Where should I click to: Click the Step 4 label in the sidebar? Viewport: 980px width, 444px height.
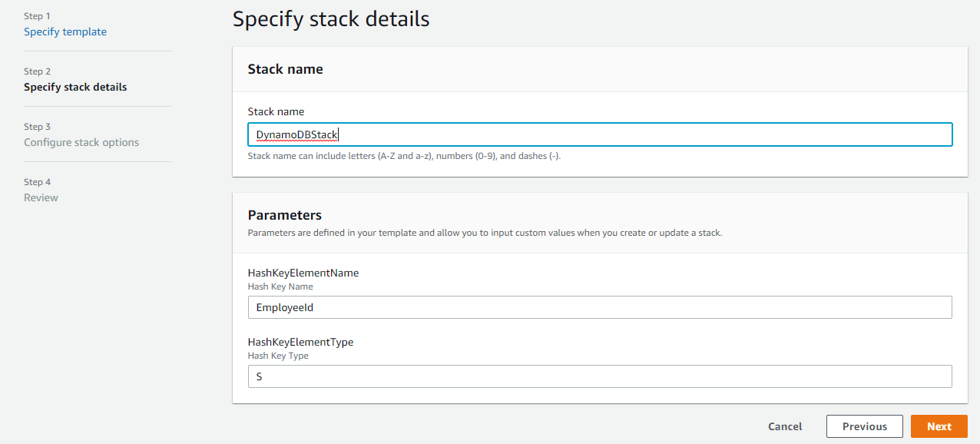pos(38,182)
